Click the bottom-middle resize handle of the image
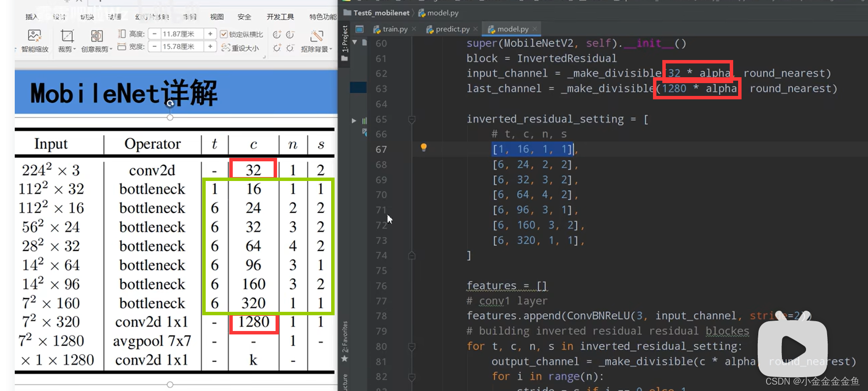The image size is (868, 391). (170, 385)
